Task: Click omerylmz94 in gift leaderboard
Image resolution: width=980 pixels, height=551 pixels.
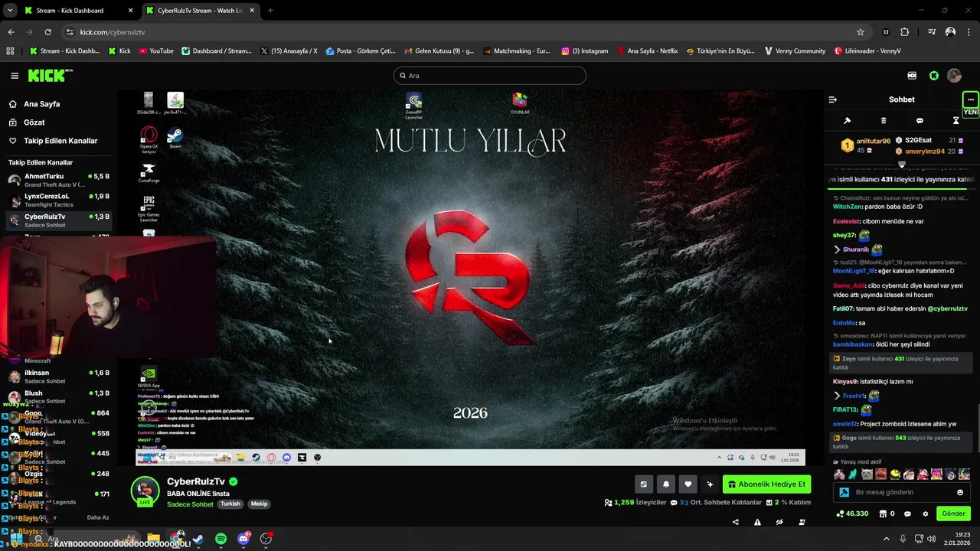Action: pos(924,152)
